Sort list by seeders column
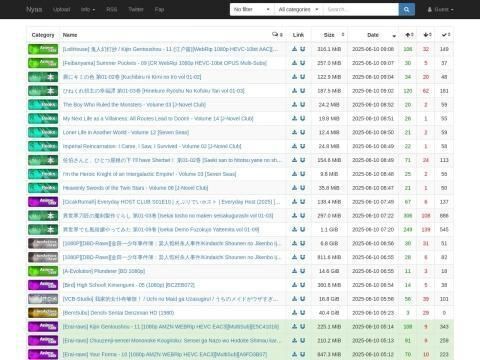 [x=409, y=35]
